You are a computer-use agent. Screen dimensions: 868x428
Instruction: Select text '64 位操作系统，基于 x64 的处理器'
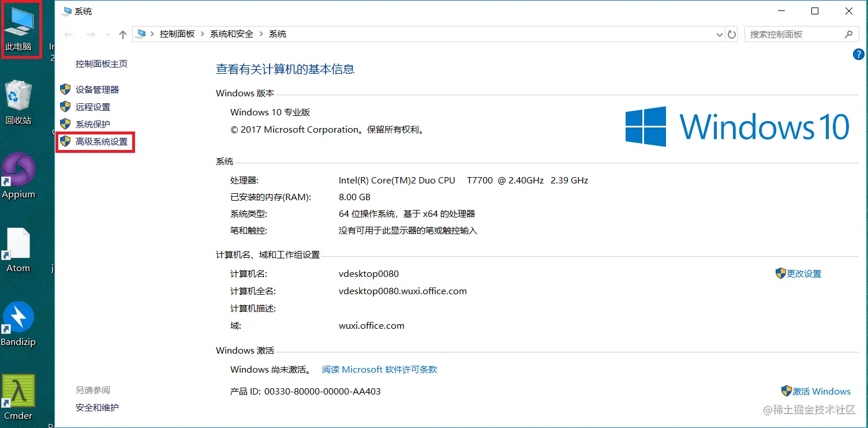[407, 213]
